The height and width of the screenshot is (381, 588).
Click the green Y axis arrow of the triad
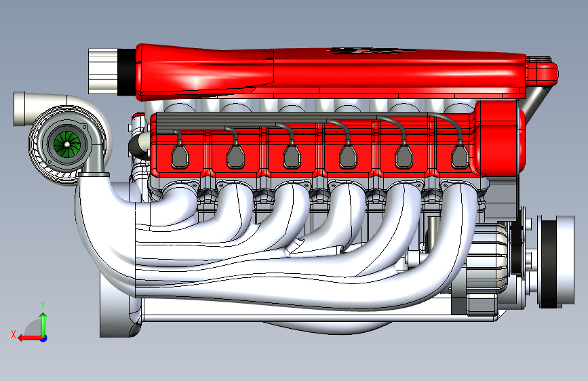pos(43,323)
